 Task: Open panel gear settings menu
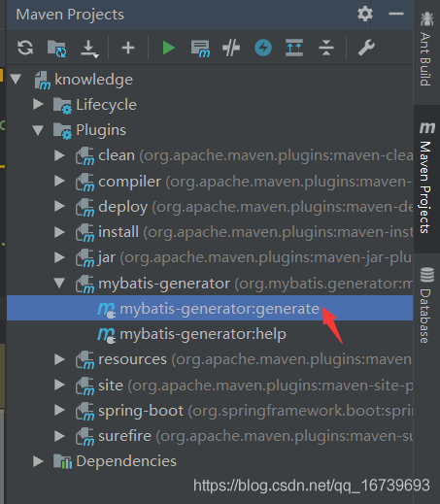[x=365, y=14]
